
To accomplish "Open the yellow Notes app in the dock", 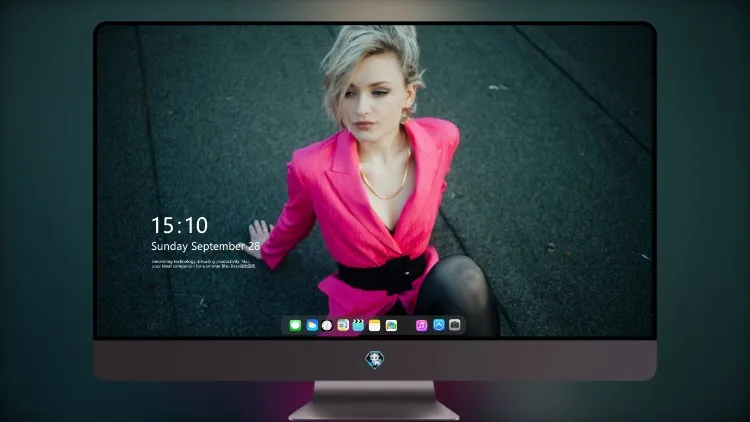I will 375,325.
